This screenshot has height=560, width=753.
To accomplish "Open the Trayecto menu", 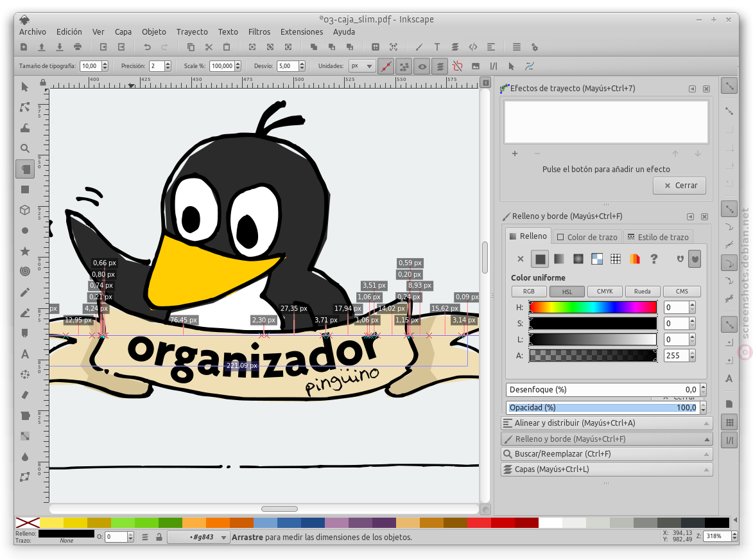I will tap(192, 31).
